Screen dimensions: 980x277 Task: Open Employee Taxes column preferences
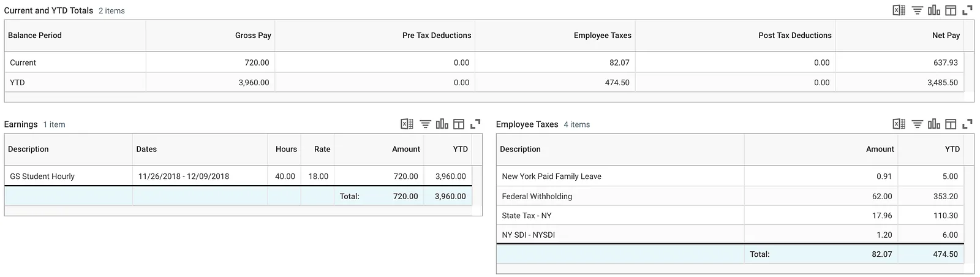[x=951, y=124]
